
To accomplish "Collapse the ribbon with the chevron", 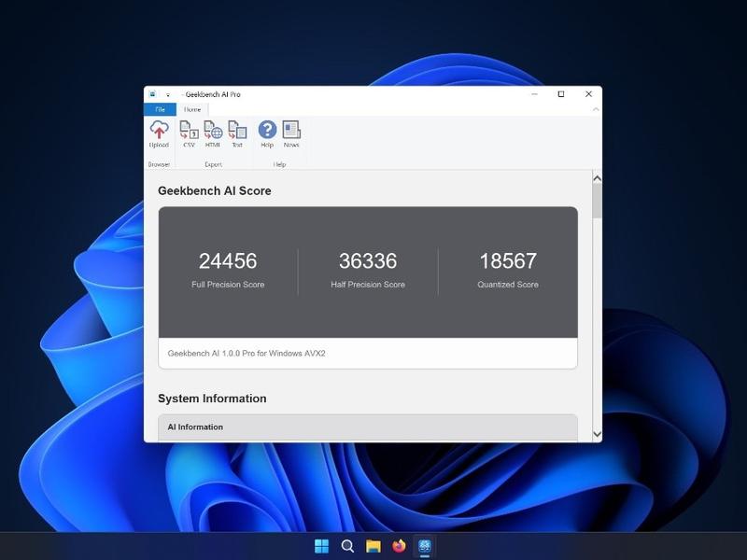I will [596, 109].
